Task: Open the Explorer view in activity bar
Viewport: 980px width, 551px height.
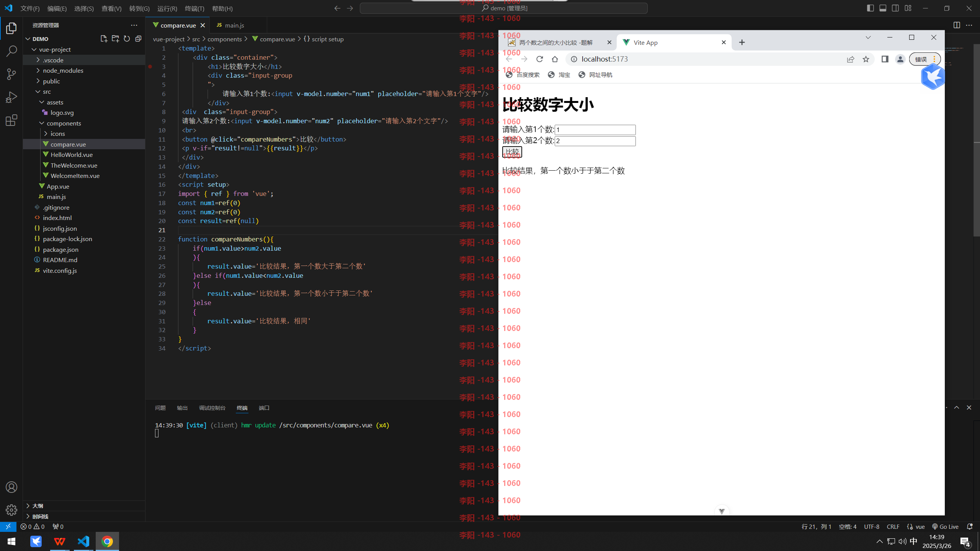Action: tap(11, 28)
